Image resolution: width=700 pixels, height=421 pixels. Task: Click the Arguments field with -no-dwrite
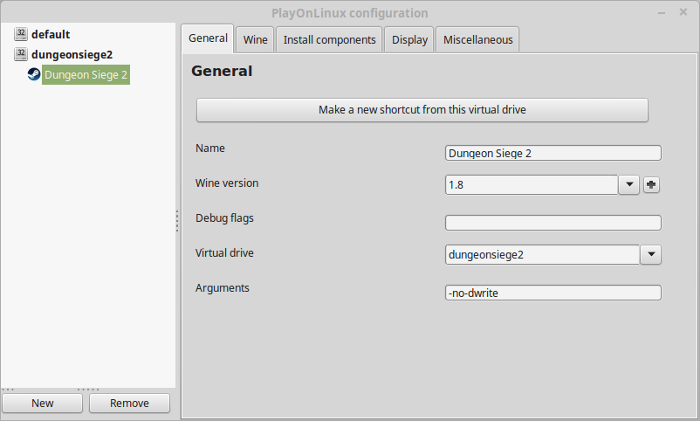pyautogui.click(x=553, y=293)
